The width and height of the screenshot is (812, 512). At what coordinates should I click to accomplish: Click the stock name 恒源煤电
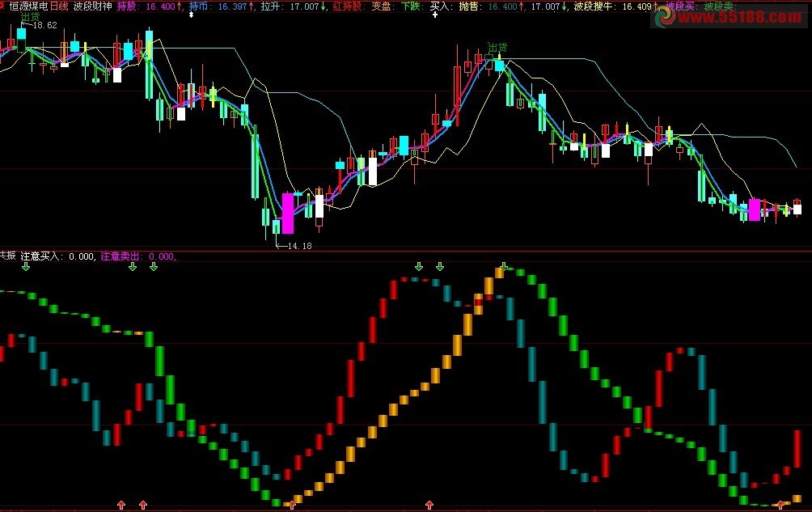[x=28, y=6]
